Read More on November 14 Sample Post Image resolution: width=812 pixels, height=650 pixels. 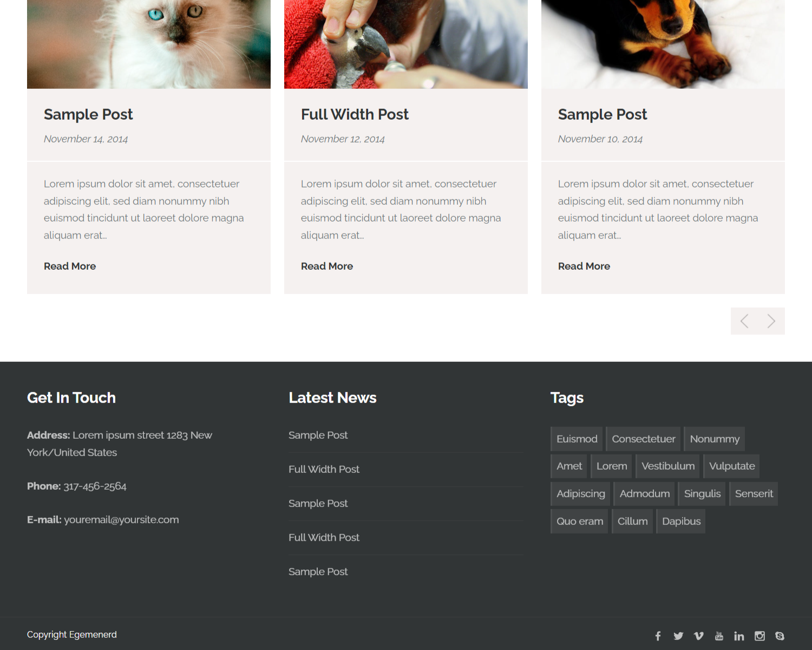(x=70, y=266)
